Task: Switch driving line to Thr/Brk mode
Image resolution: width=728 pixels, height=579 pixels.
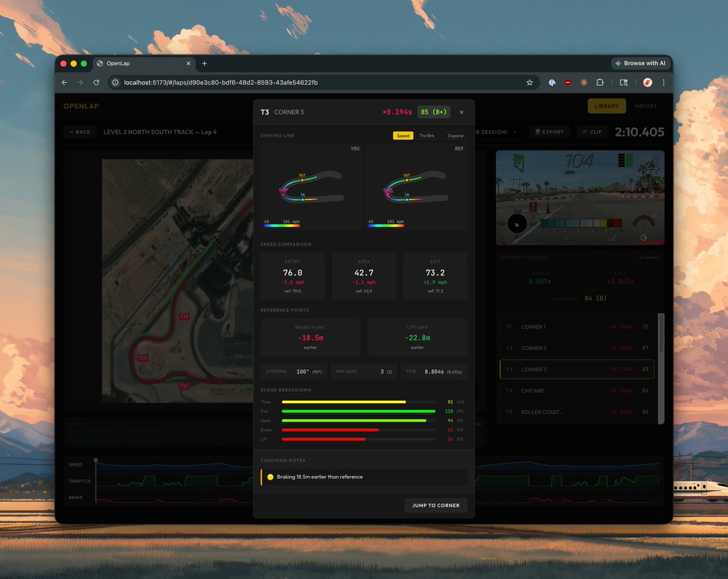Action: coord(427,136)
